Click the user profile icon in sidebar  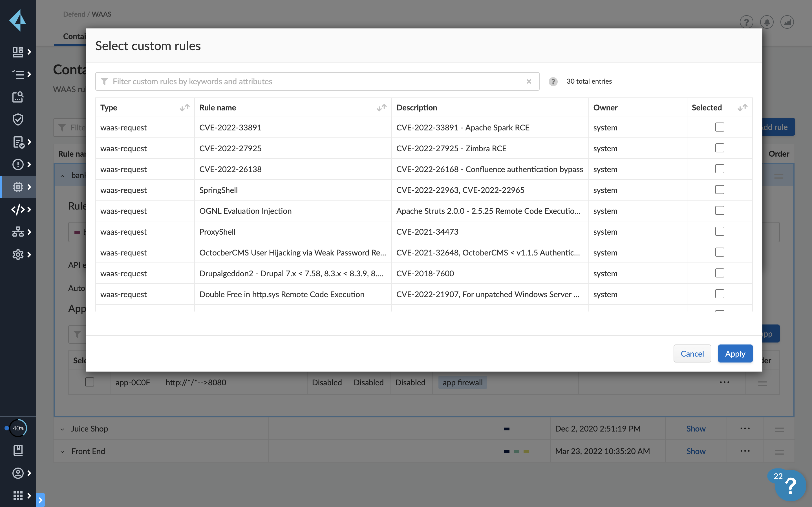click(18, 473)
